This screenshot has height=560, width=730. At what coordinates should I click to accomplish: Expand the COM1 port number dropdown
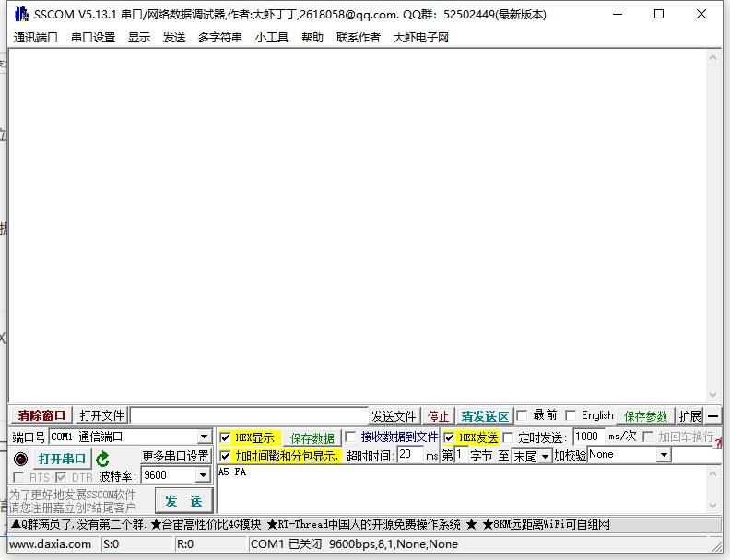pyautogui.click(x=204, y=437)
